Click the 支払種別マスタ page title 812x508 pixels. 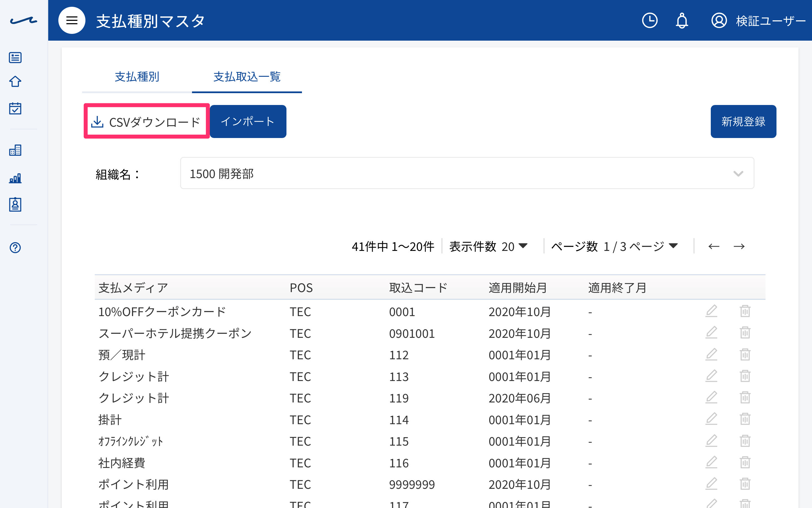click(150, 21)
